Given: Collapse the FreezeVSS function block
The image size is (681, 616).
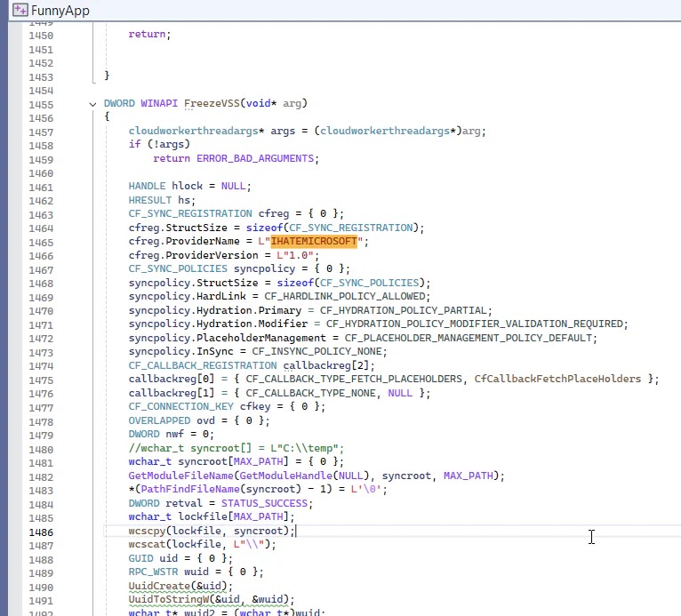Looking at the screenshot, I should (x=92, y=104).
